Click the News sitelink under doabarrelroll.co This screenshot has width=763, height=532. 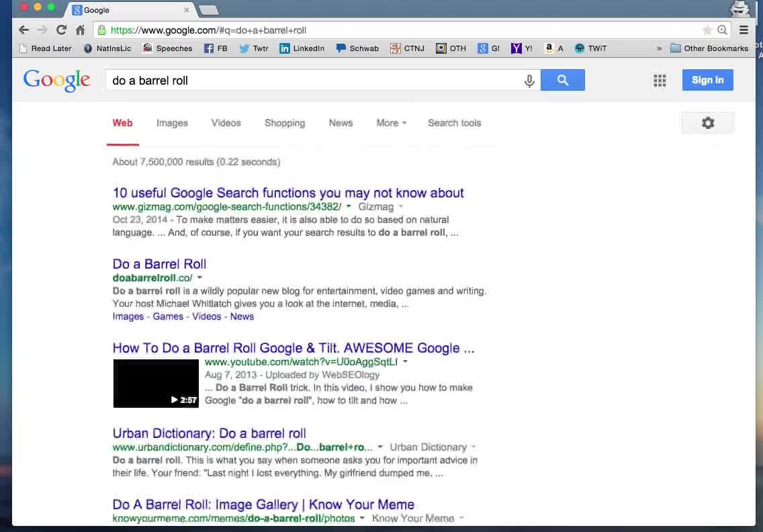pyautogui.click(x=242, y=316)
